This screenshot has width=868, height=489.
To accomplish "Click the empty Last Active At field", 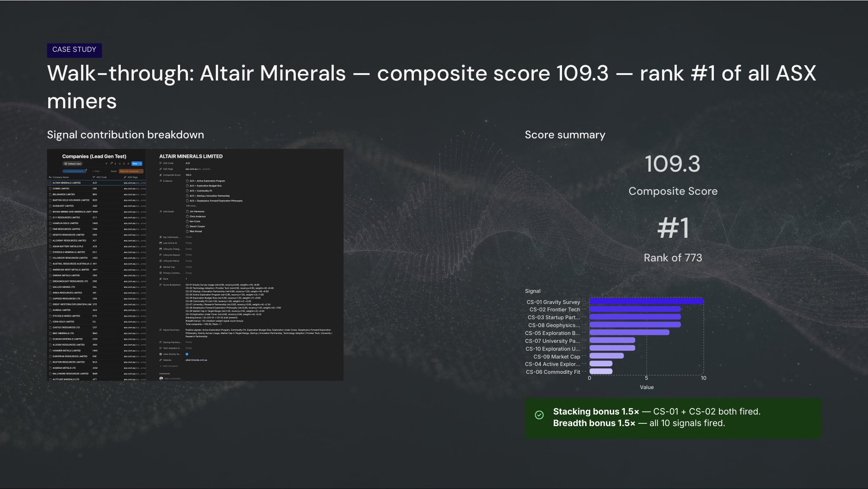I will (189, 243).
